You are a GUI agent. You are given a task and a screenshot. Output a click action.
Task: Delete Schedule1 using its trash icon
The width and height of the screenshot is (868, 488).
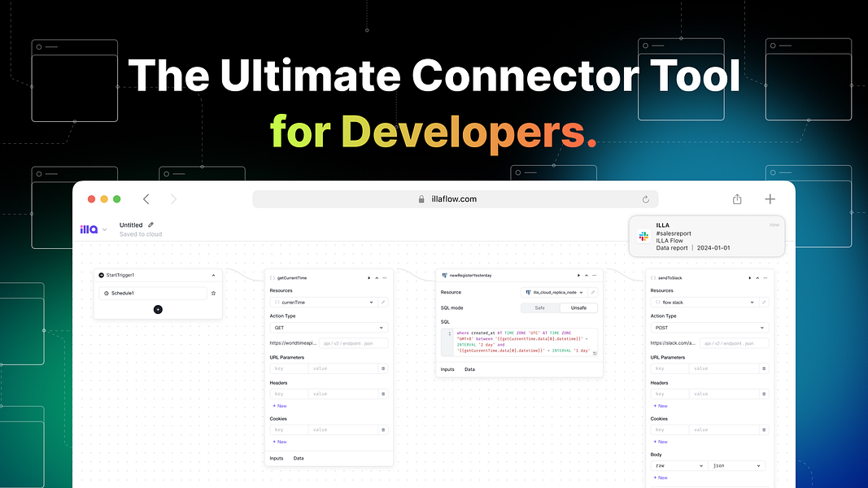[x=214, y=294]
